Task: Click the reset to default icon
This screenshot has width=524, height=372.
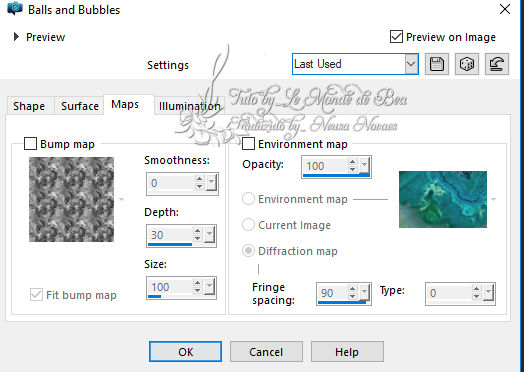Action: point(497,64)
